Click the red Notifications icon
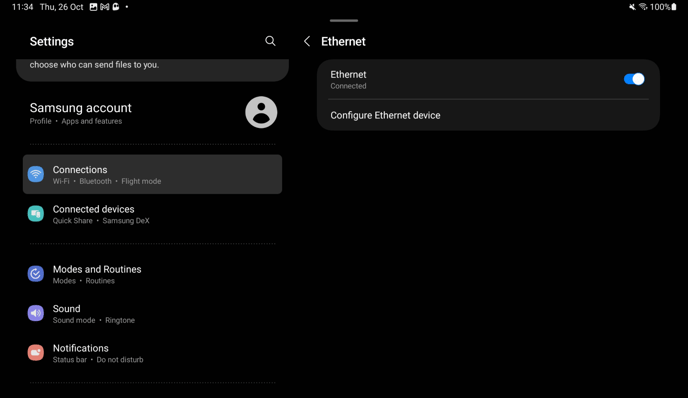688x398 pixels. click(36, 352)
